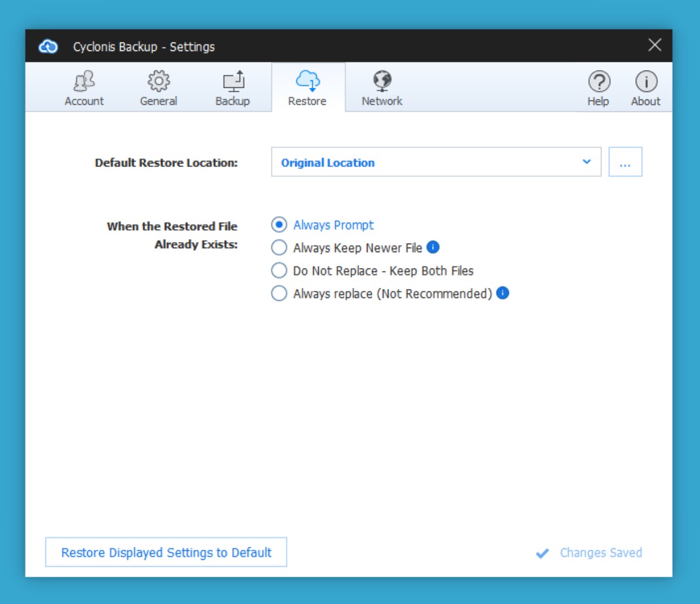The height and width of the screenshot is (604, 700).
Task: Click info icon beside Always Keep Newer File
Action: (433, 247)
